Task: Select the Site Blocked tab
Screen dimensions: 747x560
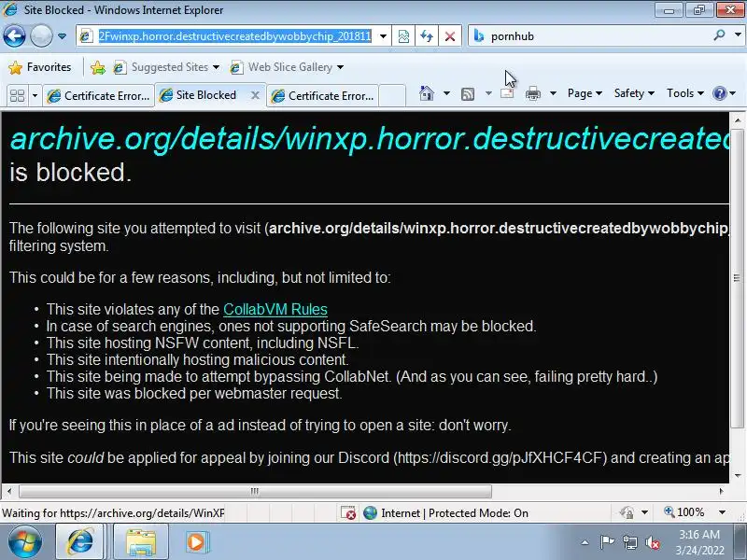Action: [205, 95]
